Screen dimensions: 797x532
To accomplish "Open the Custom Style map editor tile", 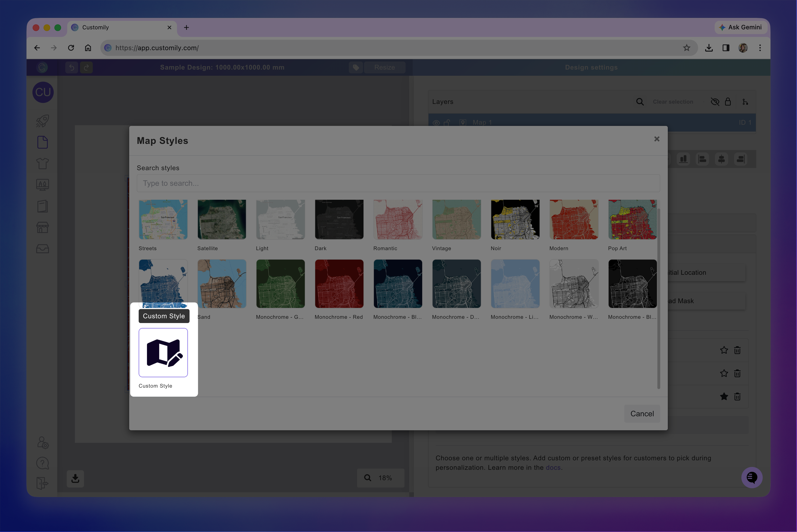I will 163,353.
